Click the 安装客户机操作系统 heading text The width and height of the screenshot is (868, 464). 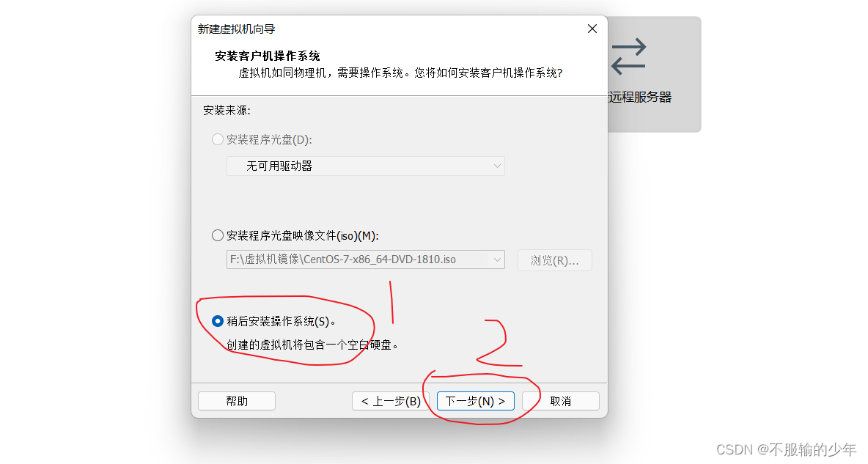click(x=268, y=56)
